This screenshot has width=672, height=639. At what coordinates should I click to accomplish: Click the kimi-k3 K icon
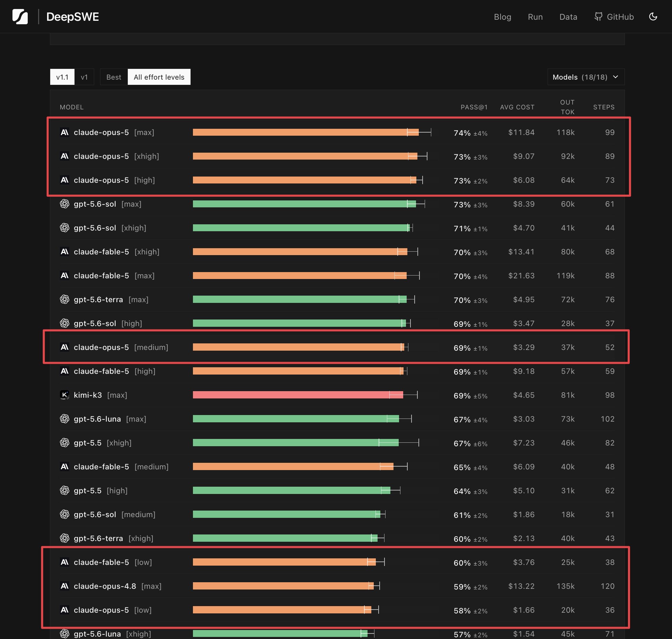(64, 395)
